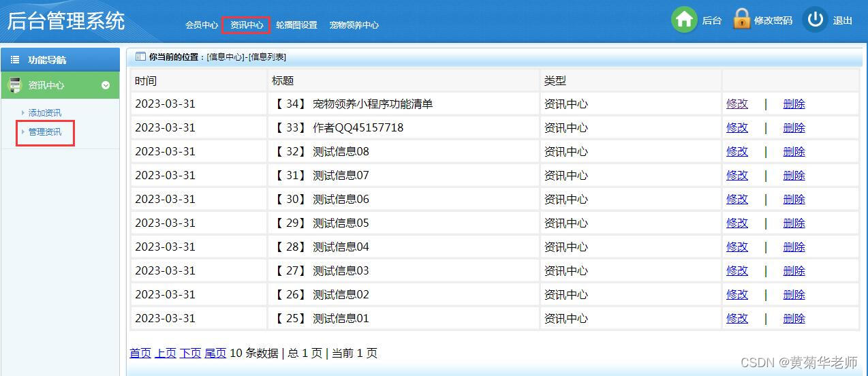Go to 首页 in pagination

click(140, 353)
